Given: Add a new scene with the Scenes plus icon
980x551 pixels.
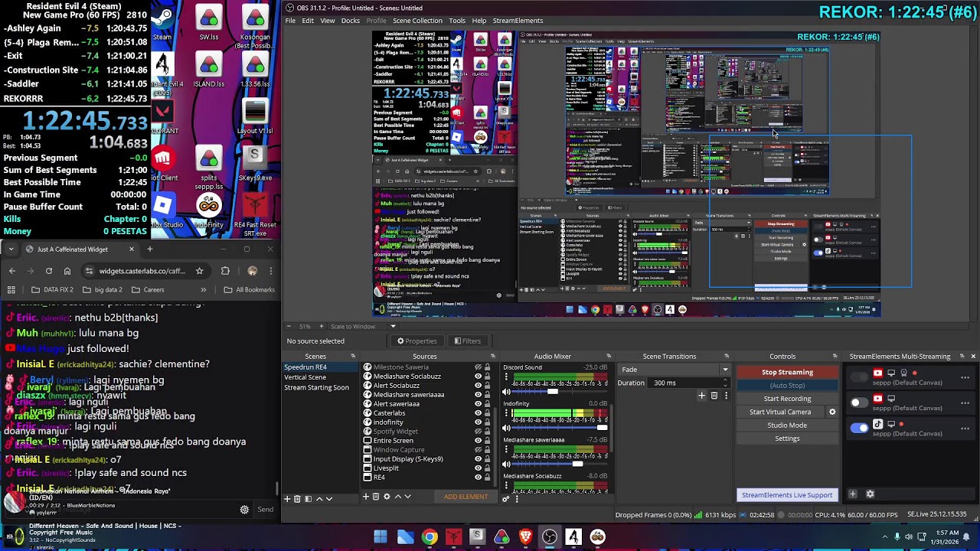Looking at the screenshot, I should click(288, 498).
